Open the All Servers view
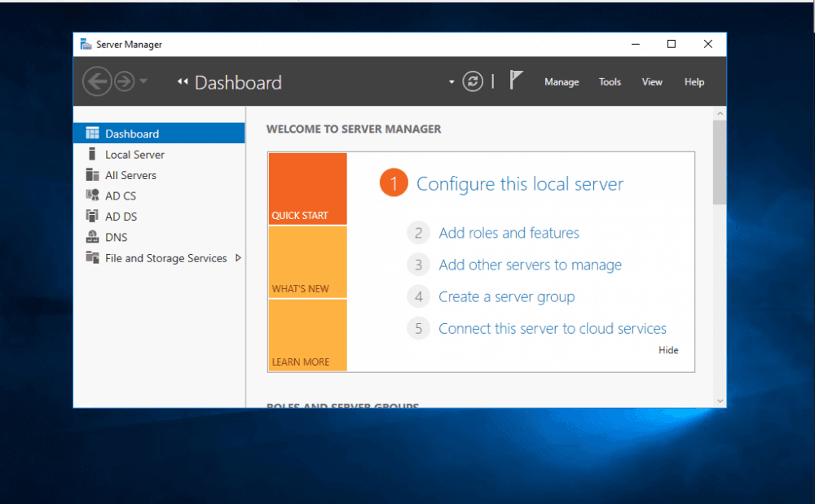The height and width of the screenshot is (504, 815). (x=133, y=174)
